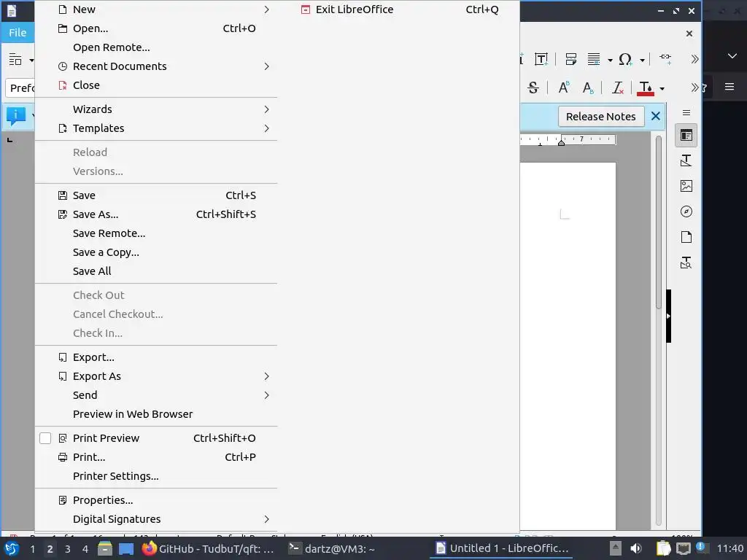Open the sidebar Styles deck
Viewport: 747px width, 560px height.
tap(686, 161)
